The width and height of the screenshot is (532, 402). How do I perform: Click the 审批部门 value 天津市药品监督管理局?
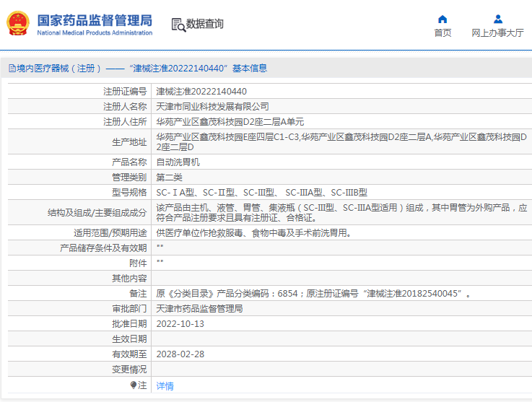coord(199,308)
